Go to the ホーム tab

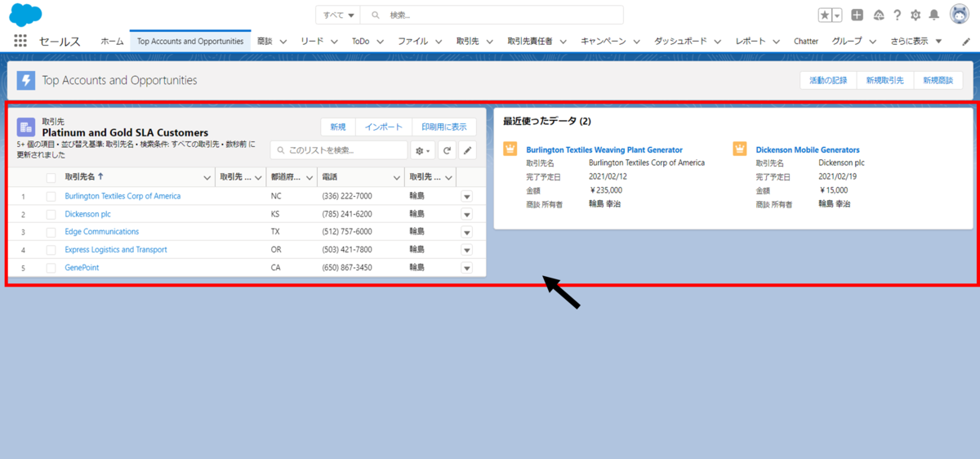(112, 41)
